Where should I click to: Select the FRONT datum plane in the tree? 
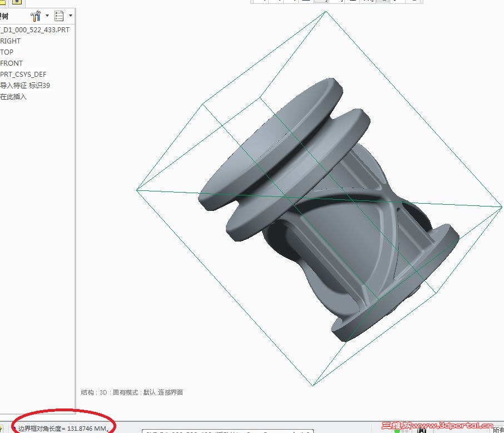pyautogui.click(x=12, y=63)
